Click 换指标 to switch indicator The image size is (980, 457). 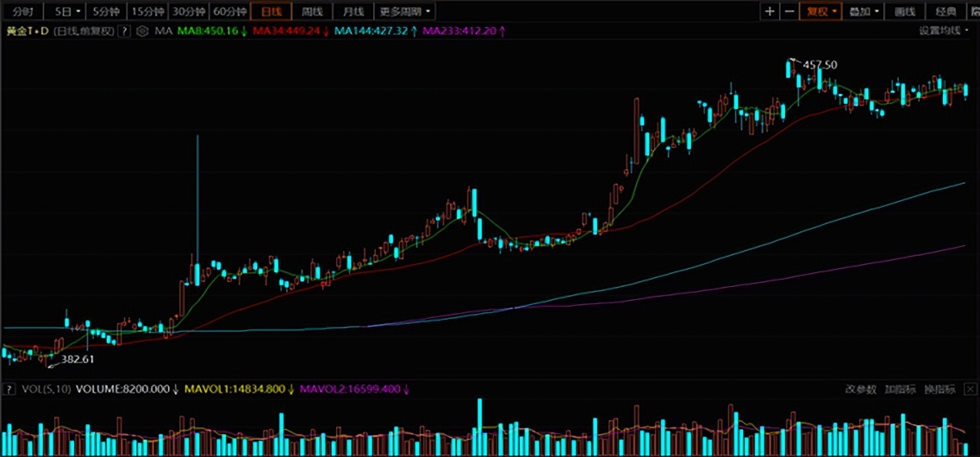point(940,389)
